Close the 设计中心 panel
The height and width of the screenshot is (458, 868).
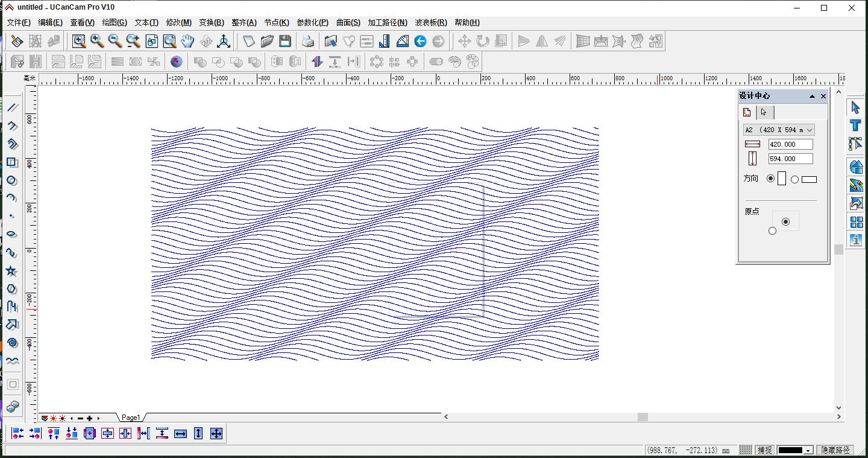pos(823,96)
